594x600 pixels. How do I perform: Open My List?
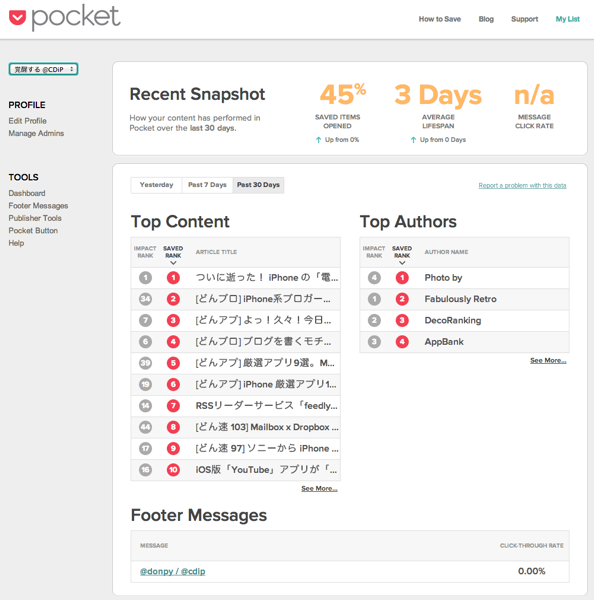point(568,19)
